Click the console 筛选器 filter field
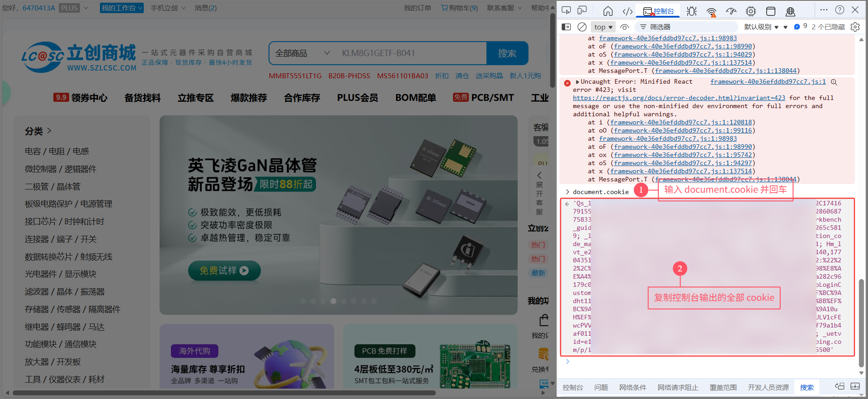This screenshot has width=868, height=399. 687,27
